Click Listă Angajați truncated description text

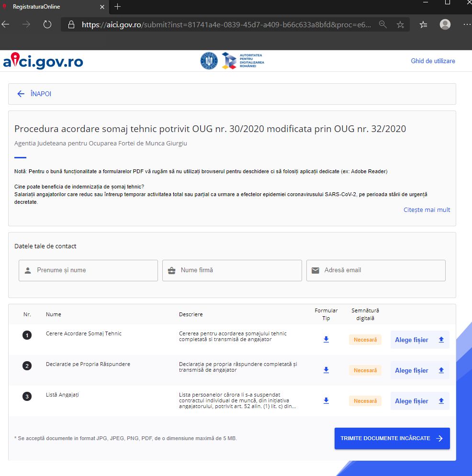(x=237, y=400)
